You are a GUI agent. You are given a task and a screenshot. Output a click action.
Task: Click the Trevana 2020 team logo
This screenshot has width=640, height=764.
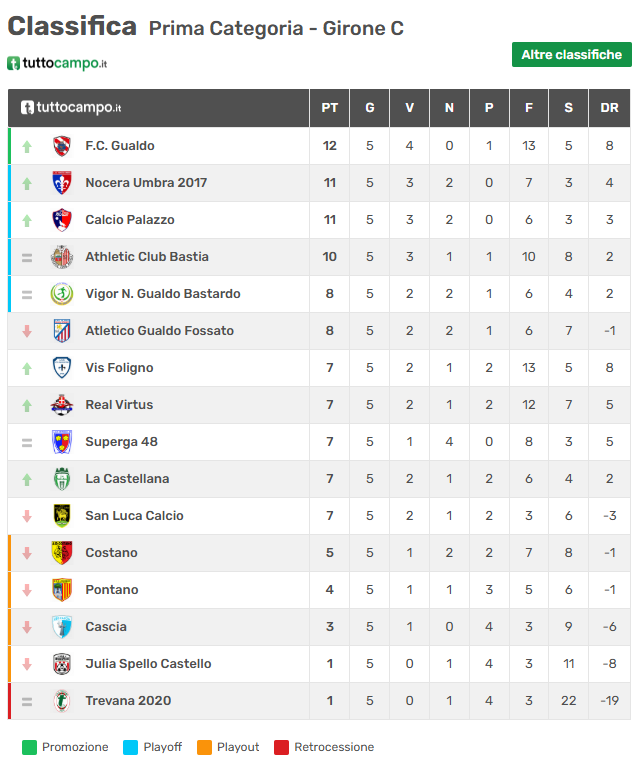tap(62, 701)
